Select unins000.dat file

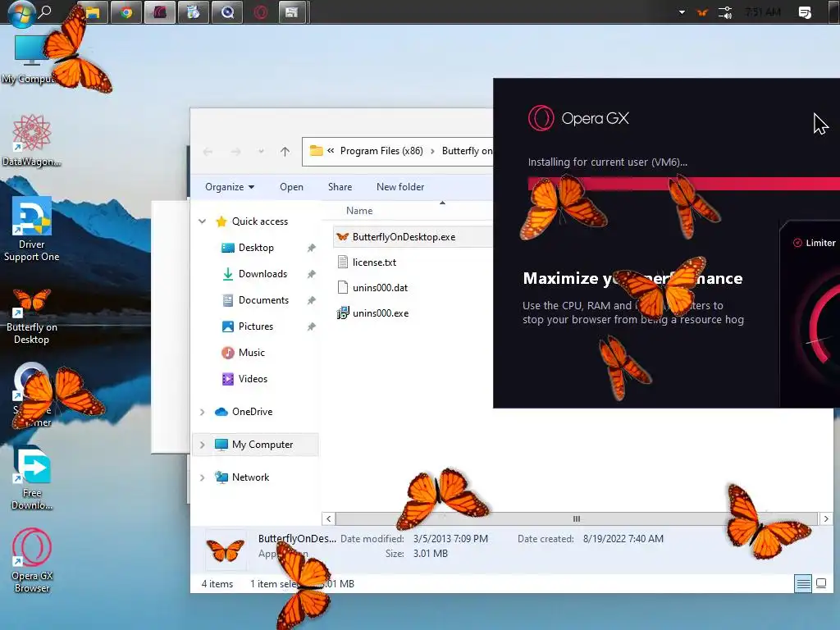click(x=380, y=288)
